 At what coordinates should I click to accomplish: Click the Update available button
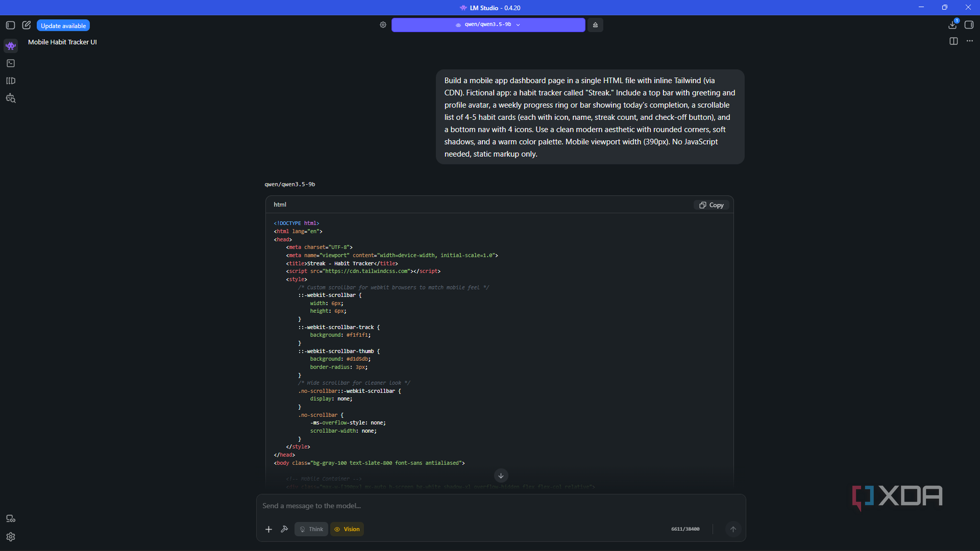64,26
